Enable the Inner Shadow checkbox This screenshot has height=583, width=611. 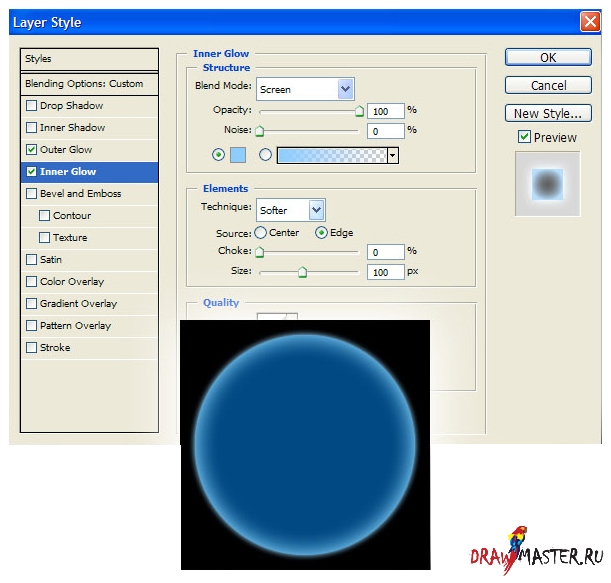coord(31,127)
